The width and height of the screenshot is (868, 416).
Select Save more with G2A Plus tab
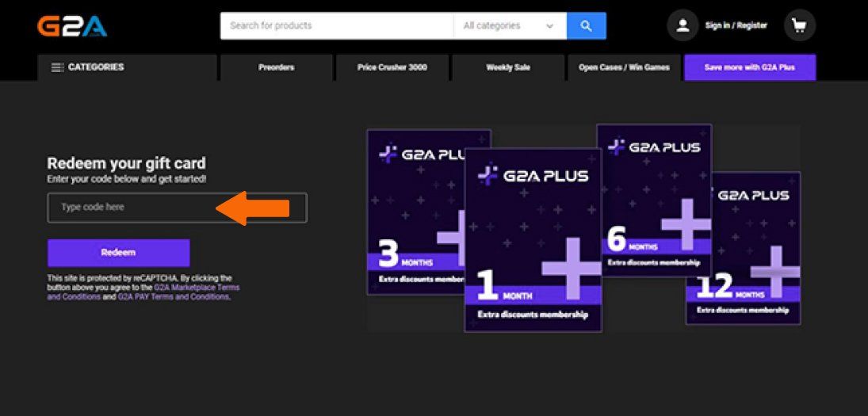point(750,67)
